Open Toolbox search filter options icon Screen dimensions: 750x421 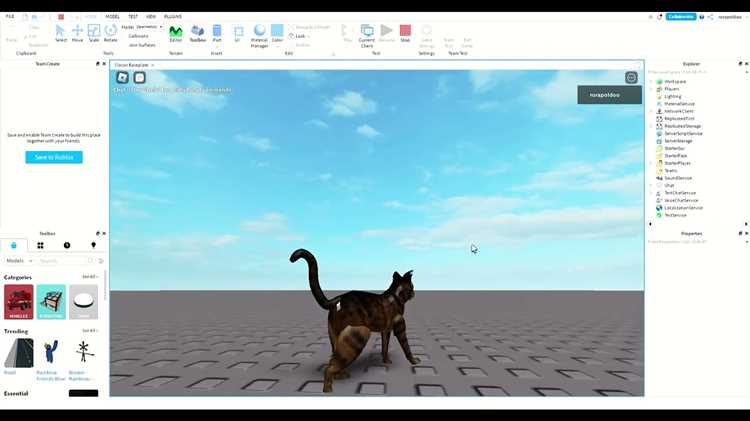tap(101, 261)
